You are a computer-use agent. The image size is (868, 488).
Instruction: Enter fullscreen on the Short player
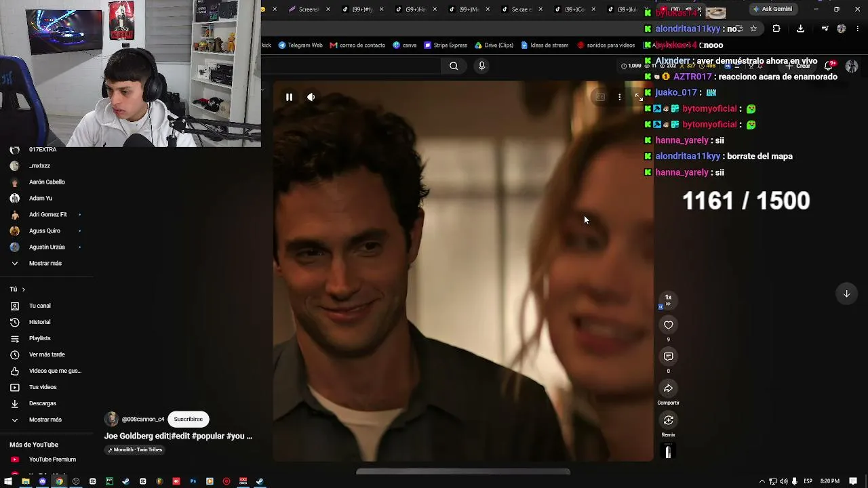click(639, 97)
